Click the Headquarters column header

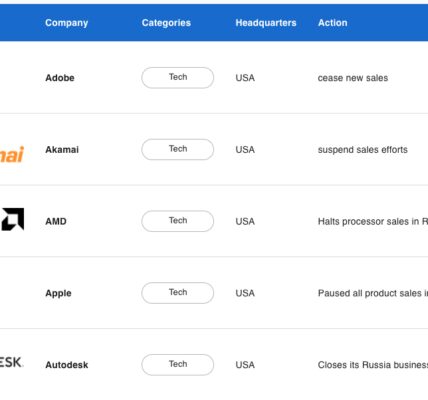pos(266,23)
